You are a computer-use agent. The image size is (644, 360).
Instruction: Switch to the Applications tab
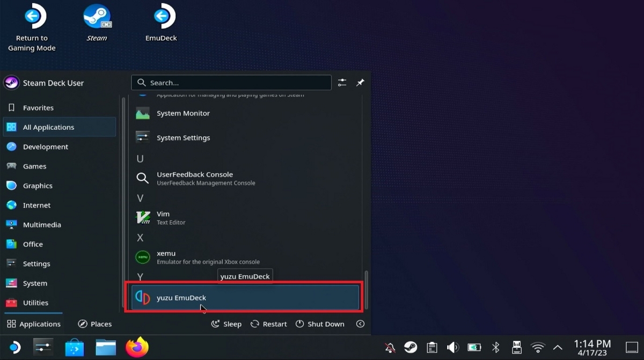coord(33,324)
